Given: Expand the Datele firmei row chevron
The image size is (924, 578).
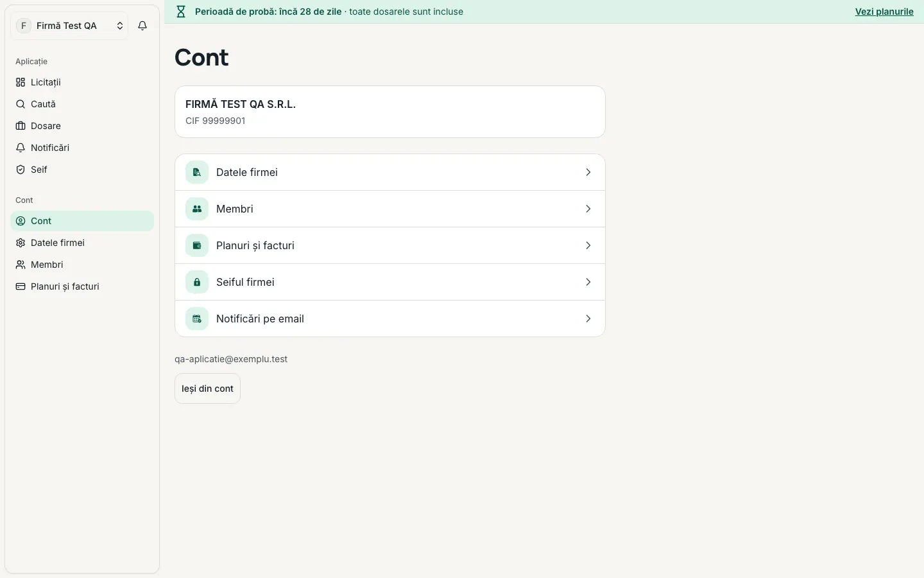Looking at the screenshot, I should click(x=588, y=172).
